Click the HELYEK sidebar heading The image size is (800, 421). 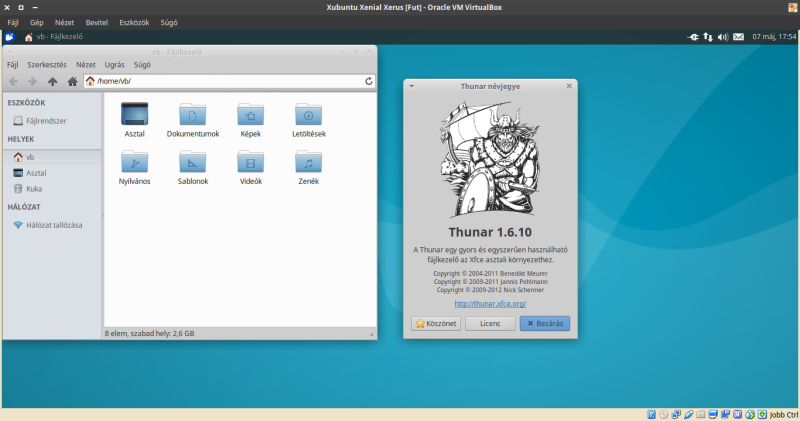click(21, 139)
